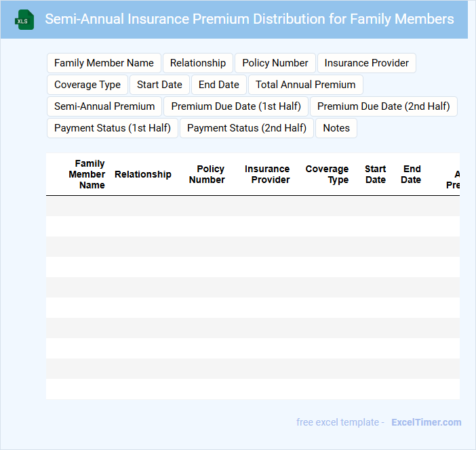
Task: Click the Notes tag
Action: pos(336,128)
